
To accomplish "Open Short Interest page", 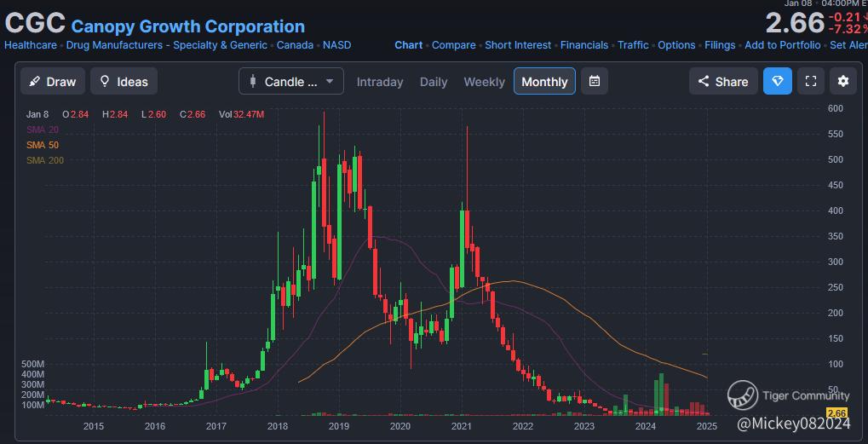I will [x=518, y=45].
